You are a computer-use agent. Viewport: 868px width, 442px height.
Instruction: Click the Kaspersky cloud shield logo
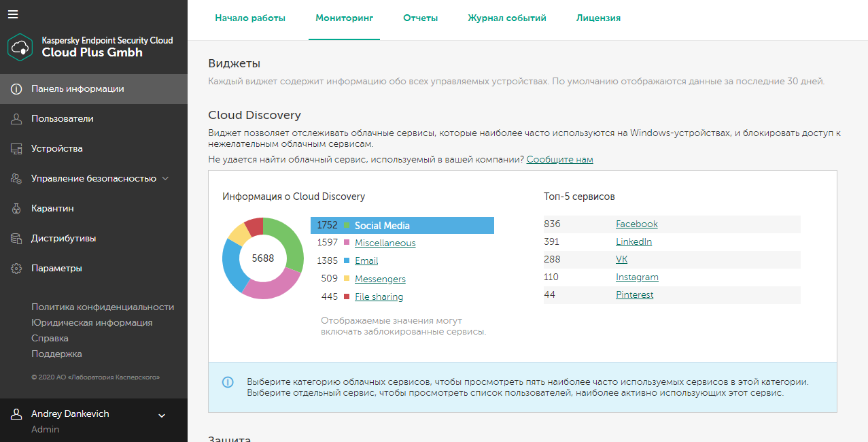pos(20,47)
